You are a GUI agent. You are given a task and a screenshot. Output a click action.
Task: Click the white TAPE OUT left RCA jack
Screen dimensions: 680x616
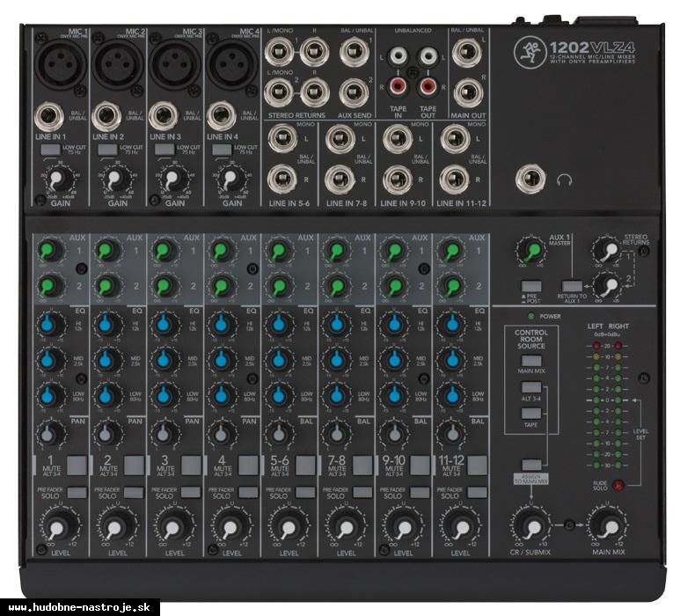pos(428,56)
